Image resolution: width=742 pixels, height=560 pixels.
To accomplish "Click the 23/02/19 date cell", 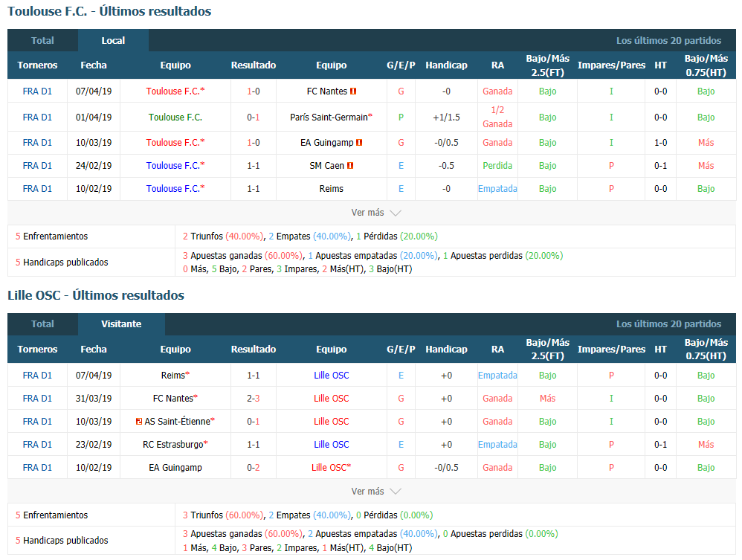I will coord(94,445).
